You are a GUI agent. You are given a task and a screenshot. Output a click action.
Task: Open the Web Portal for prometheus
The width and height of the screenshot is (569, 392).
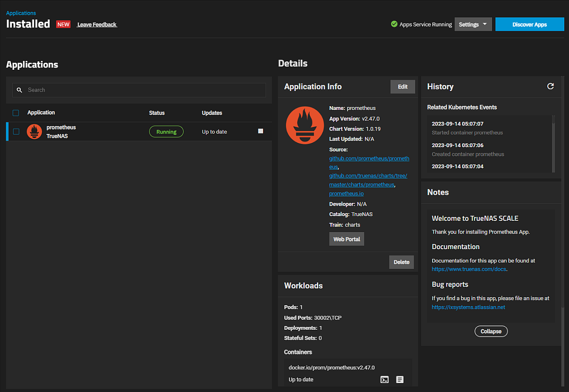(347, 239)
